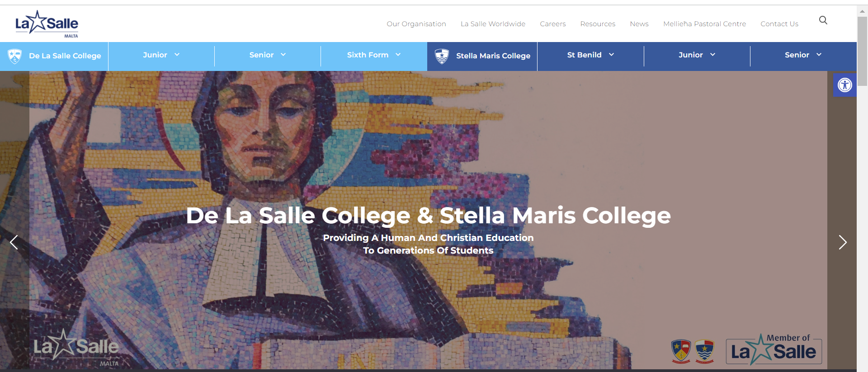Open Our Organisation menu item
Image resolution: width=868 pixels, height=372 pixels.
point(416,24)
